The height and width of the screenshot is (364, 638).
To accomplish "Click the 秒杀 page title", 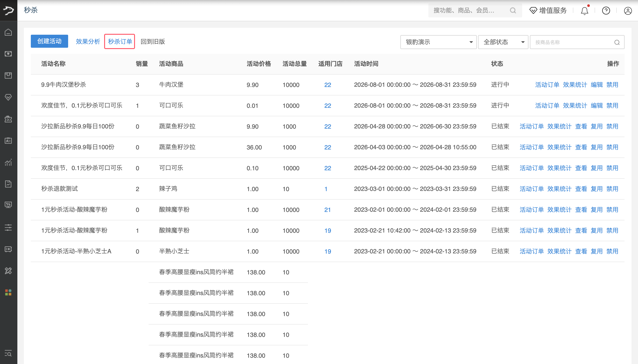I will click(31, 10).
